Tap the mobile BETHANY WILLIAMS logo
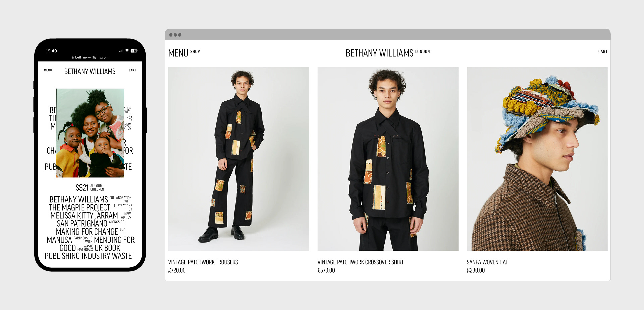The width and height of the screenshot is (644, 310). click(90, 71)
